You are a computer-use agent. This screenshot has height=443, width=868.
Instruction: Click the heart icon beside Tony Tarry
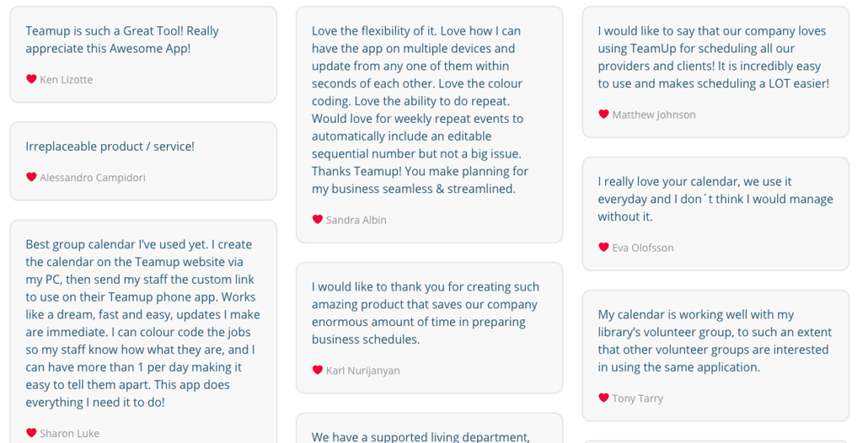604,397
